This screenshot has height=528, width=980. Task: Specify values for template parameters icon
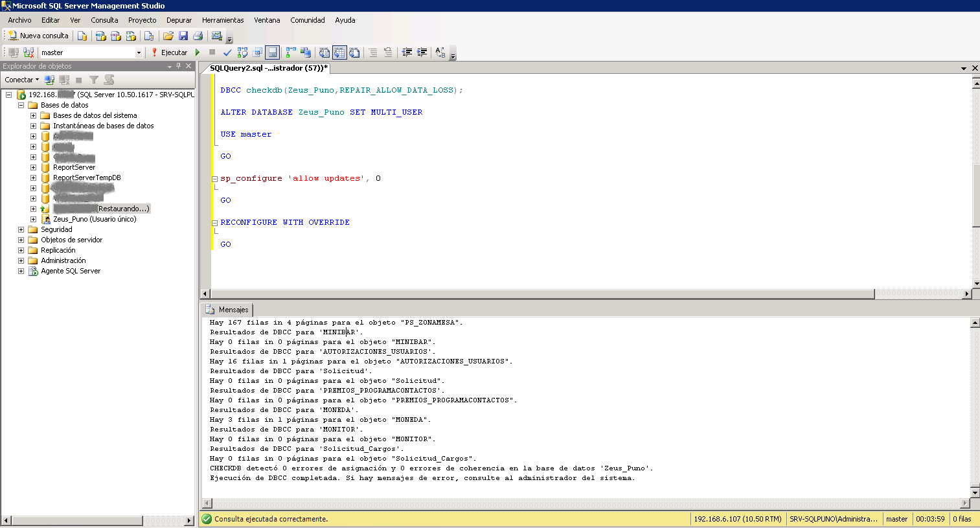pyautogui.click(x=440, y=52)
